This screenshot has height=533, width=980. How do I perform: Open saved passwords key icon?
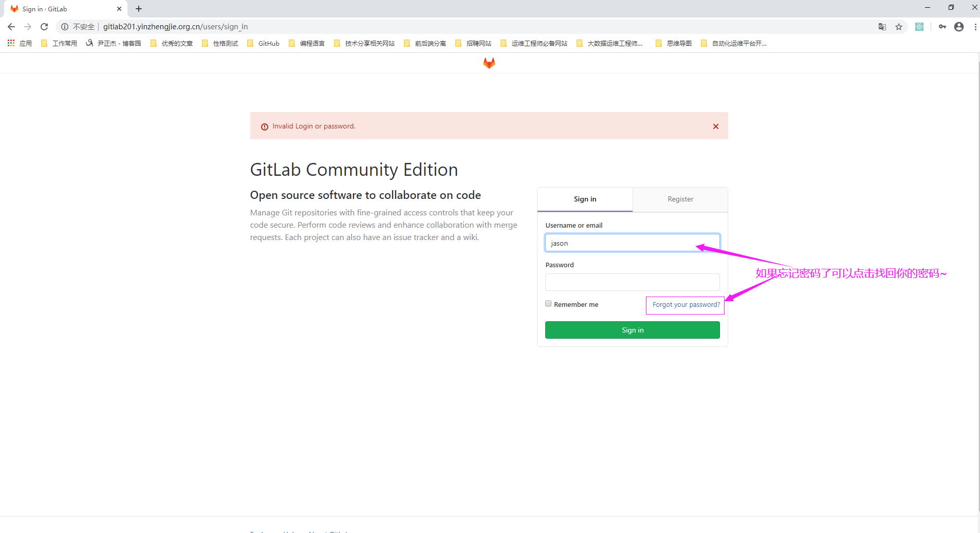(x=942, y=27)
